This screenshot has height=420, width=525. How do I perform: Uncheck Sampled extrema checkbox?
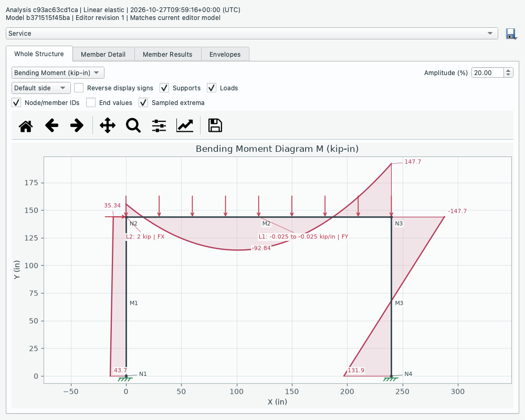coord(143,102)
